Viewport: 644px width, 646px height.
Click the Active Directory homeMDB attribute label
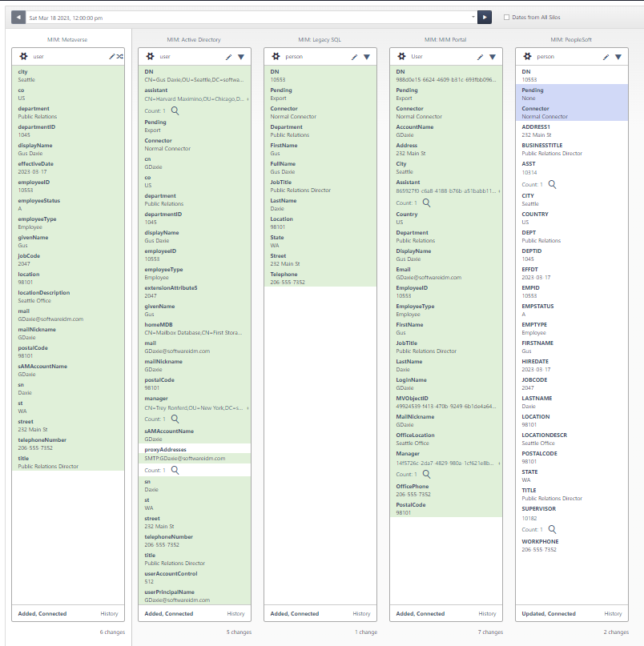tap(159, 325)
